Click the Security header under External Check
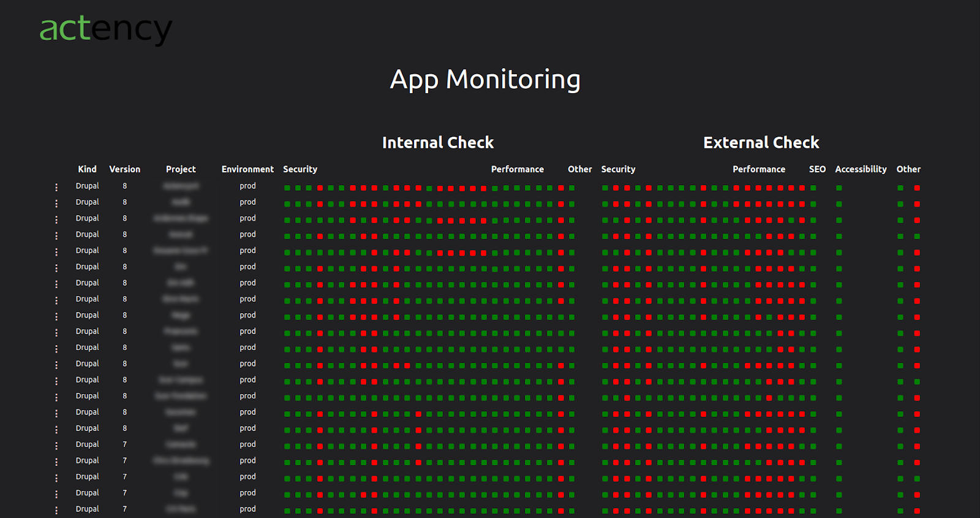Image resolution: width=980 pixels, height=518 pixels. coord(618,169)
